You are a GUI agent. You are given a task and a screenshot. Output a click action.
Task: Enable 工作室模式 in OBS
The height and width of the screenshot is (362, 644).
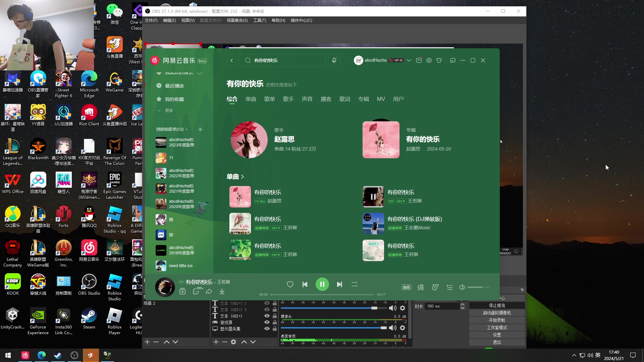coord(497,328)
